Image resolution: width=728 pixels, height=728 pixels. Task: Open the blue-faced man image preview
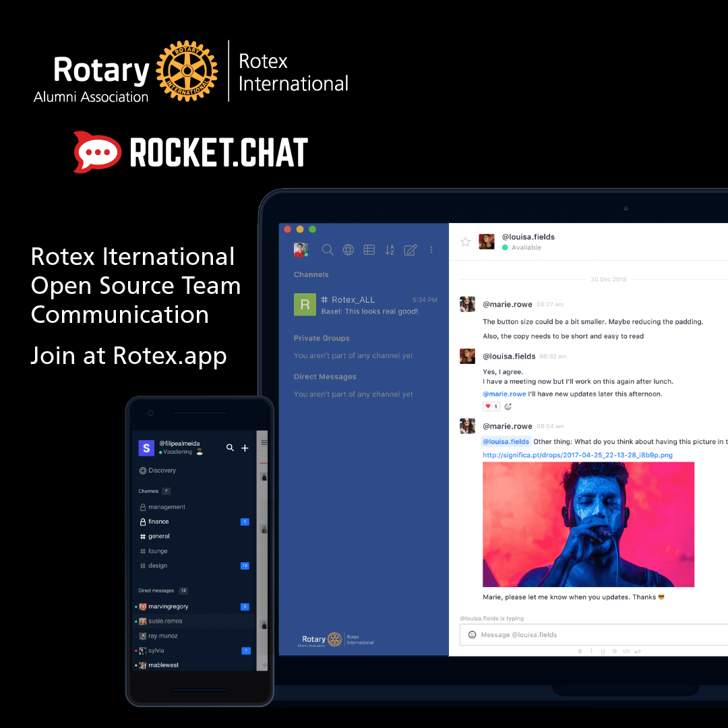(588, 524)
